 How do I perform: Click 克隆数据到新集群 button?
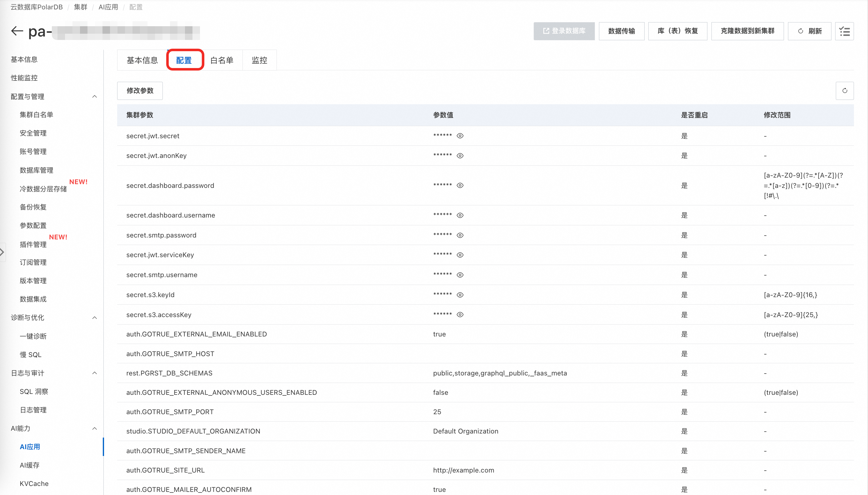click(x=747, y=31)
